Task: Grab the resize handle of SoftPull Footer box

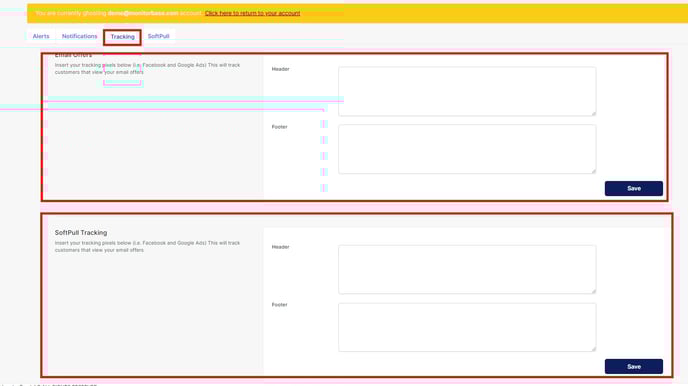Action: (x=593, y=349)
